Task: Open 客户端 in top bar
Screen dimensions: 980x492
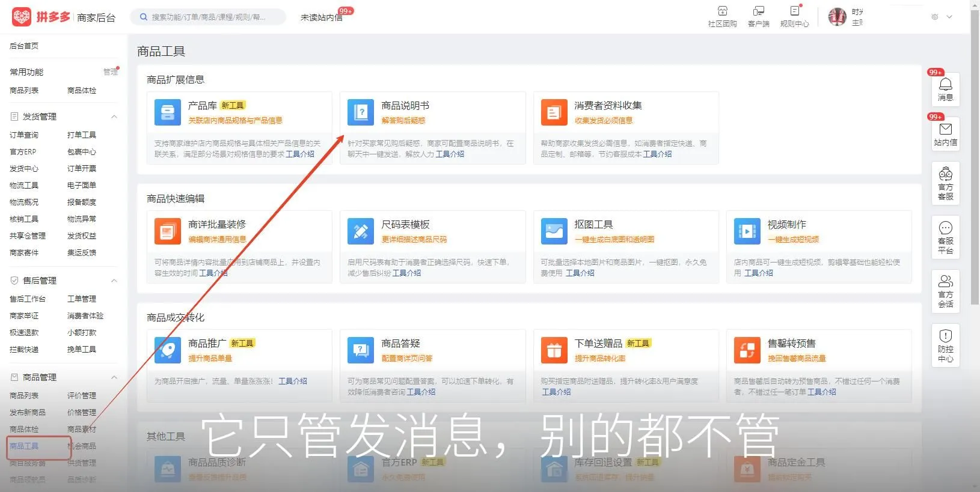Action: (x=758, y=17)
